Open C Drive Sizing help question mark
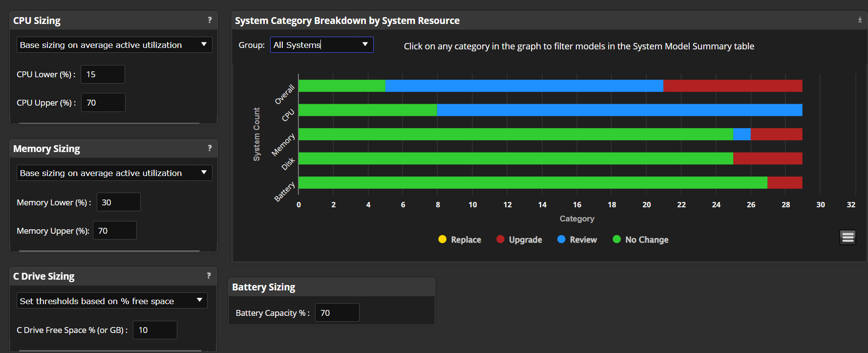Screen dimensions: 868x353 [209, 276]
